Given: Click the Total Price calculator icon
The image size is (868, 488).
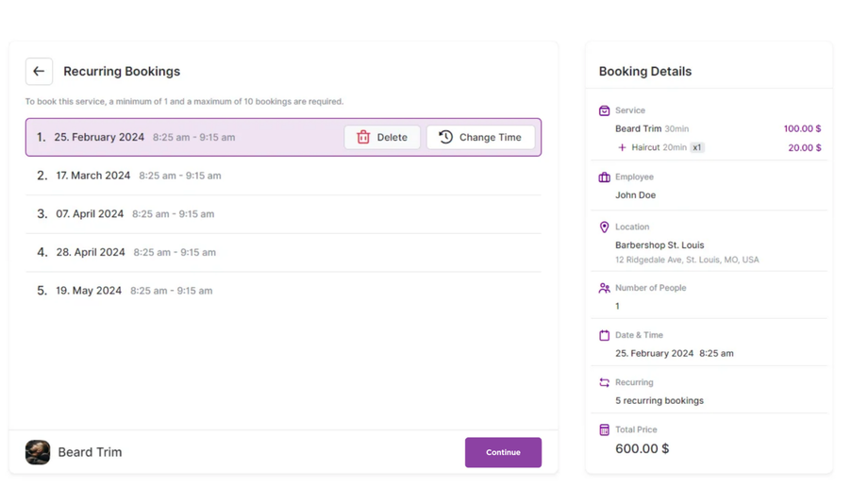Looking at the screenshot, I should coord(605,429).
